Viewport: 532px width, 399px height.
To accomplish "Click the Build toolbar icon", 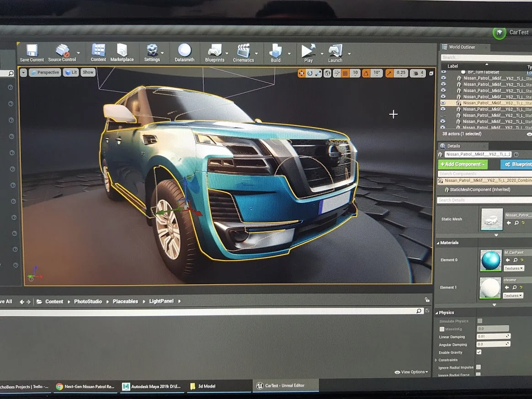I will pyautogui.click(x=276, y=53).
